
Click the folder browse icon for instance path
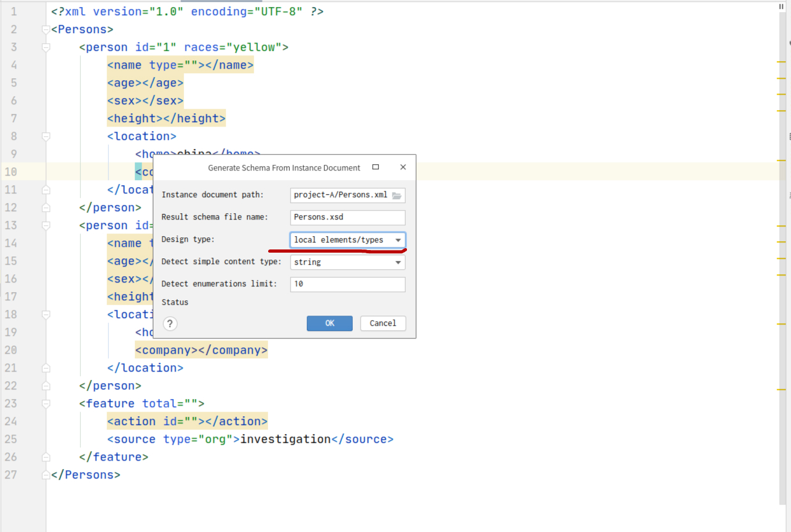[x=397, y=195]
